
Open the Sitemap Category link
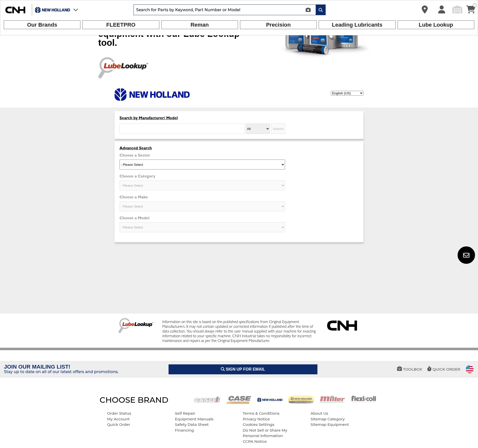[328, 419]
